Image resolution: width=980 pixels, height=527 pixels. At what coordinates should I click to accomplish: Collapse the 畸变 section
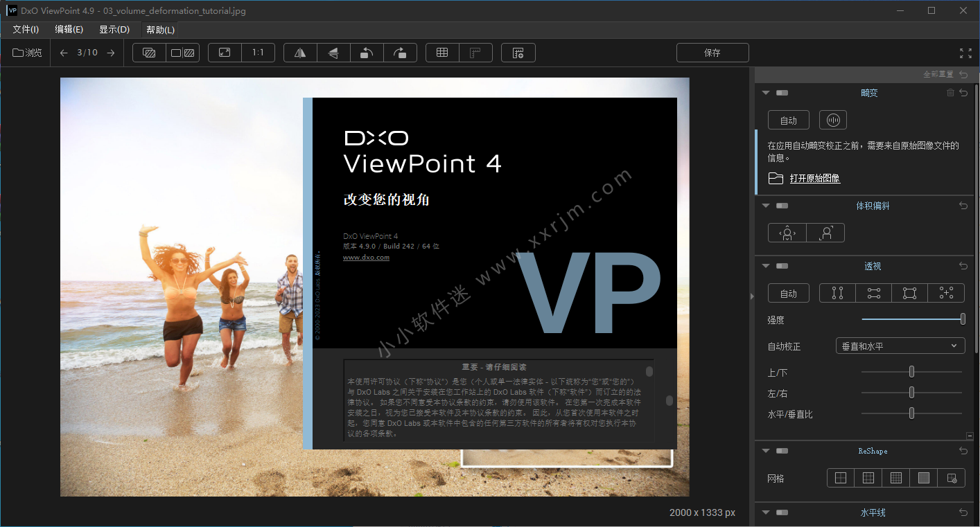pos(766,93)
